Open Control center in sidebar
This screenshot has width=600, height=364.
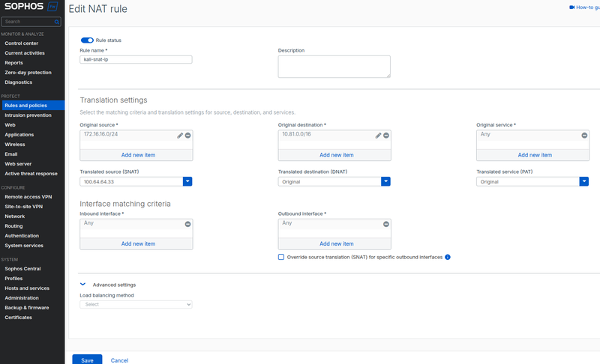[x=22, y=43]
